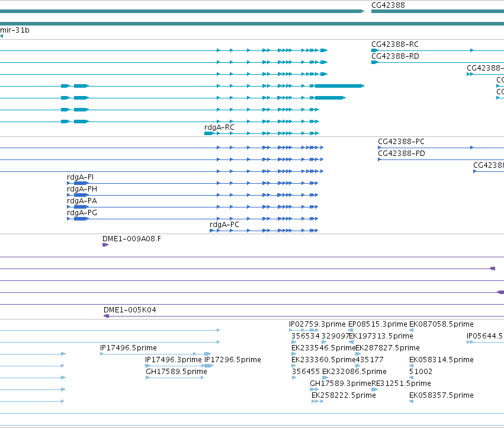Click the 329097 EST label

tap(335, 336)
